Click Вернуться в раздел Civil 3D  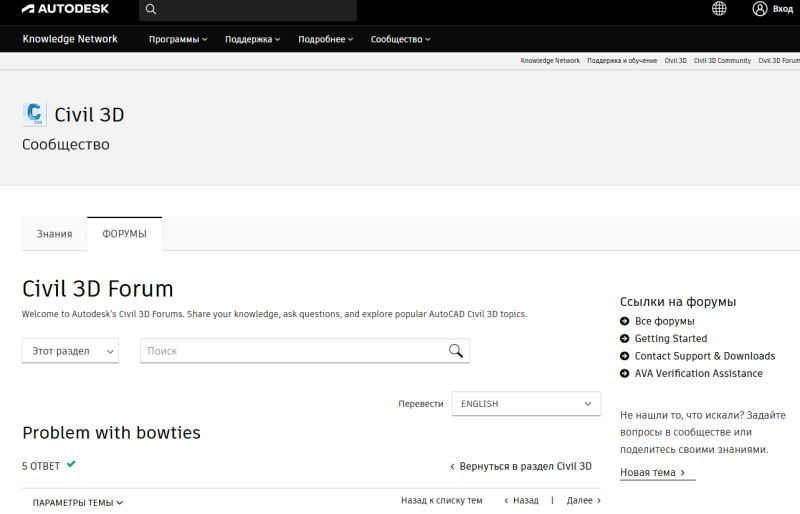click(521, 466)
